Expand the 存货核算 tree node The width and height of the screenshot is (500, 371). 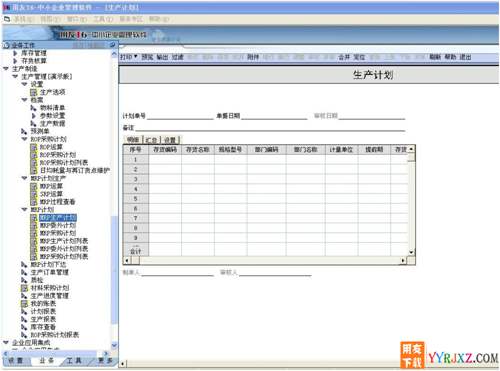click(x=15, y=61)
